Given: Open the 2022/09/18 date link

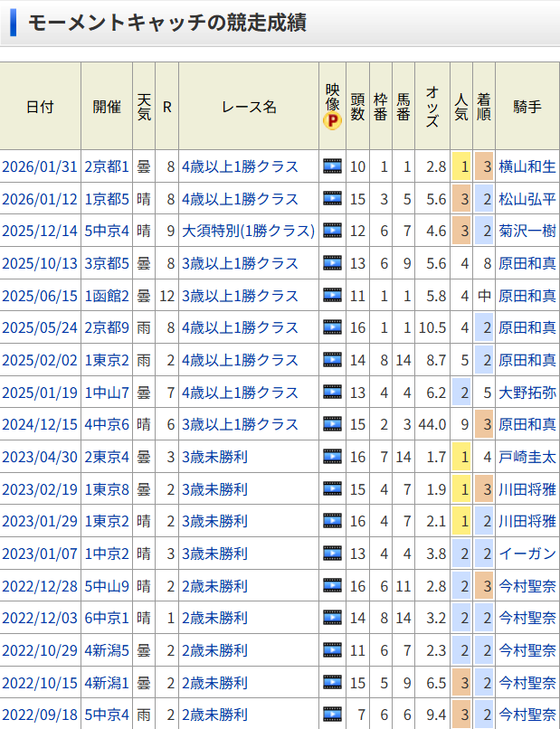Looking at the screenshot, I should [40, 715].
